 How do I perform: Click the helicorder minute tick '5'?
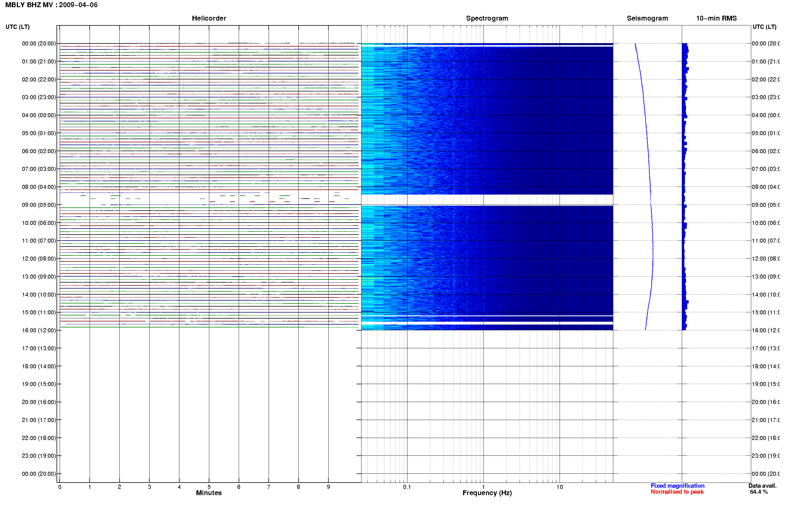pos(209,487)
